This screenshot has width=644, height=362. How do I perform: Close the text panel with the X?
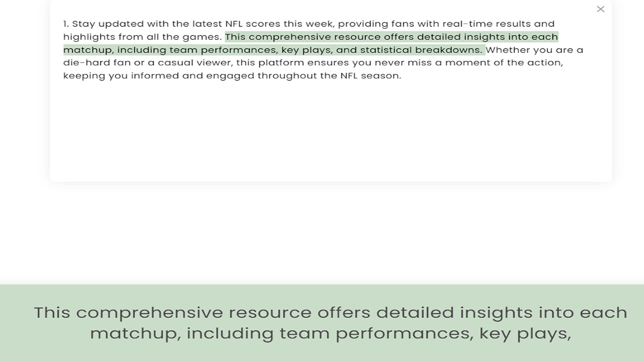click(600, 9)
